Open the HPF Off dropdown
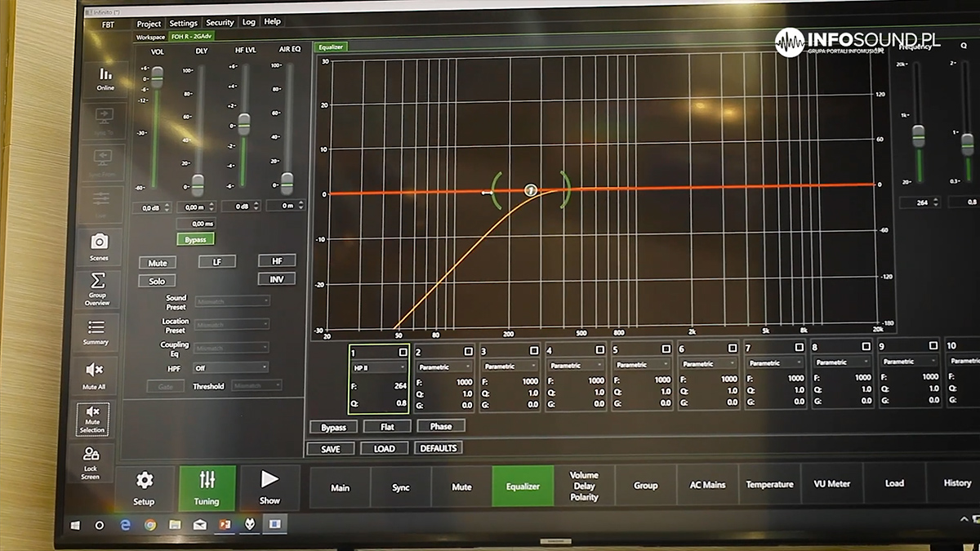 point(230,367)
